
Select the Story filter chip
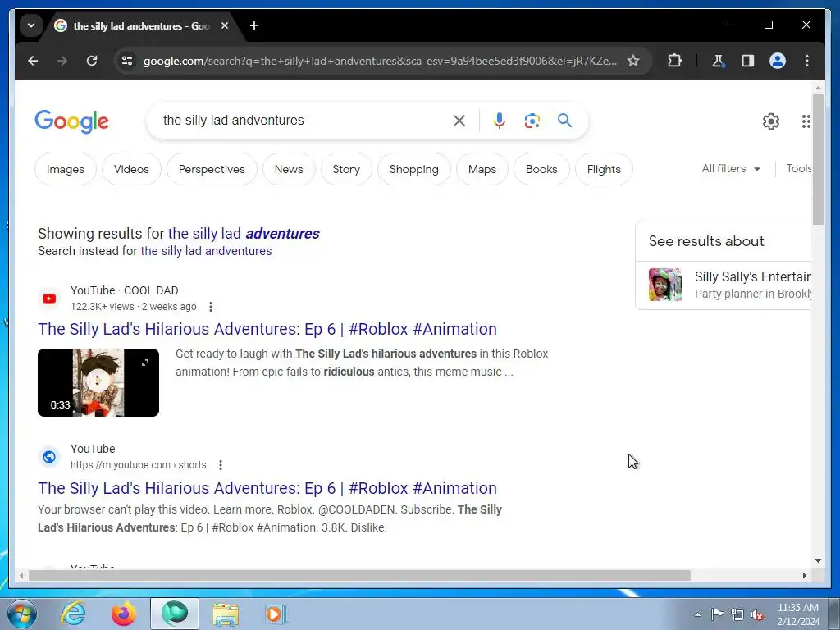pos(346,169)
